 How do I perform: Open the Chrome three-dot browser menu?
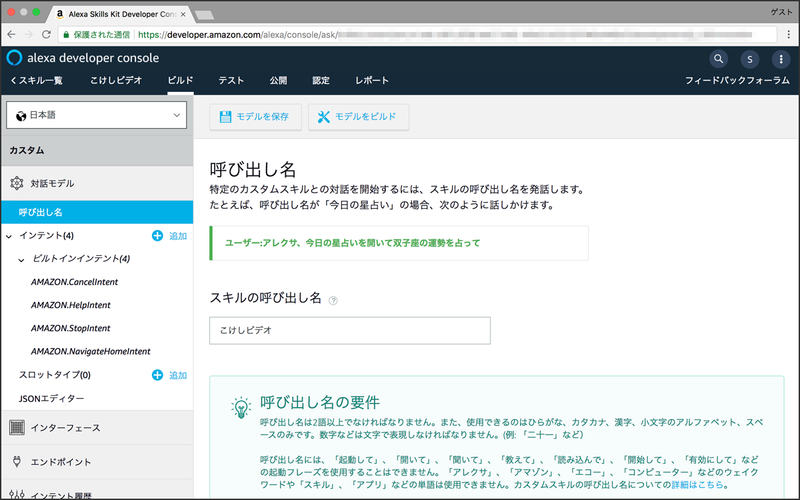[789, 35]
